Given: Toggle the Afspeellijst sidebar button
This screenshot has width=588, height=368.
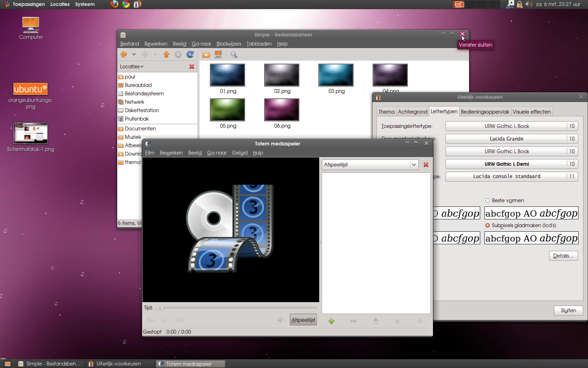Looking at the screenshot, I should point(303,320).
